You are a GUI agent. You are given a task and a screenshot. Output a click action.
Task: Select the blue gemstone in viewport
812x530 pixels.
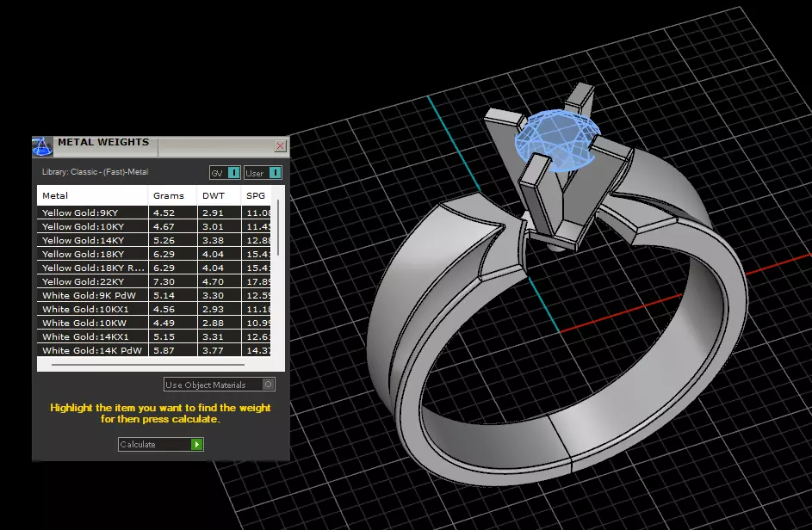coord(557,139)
